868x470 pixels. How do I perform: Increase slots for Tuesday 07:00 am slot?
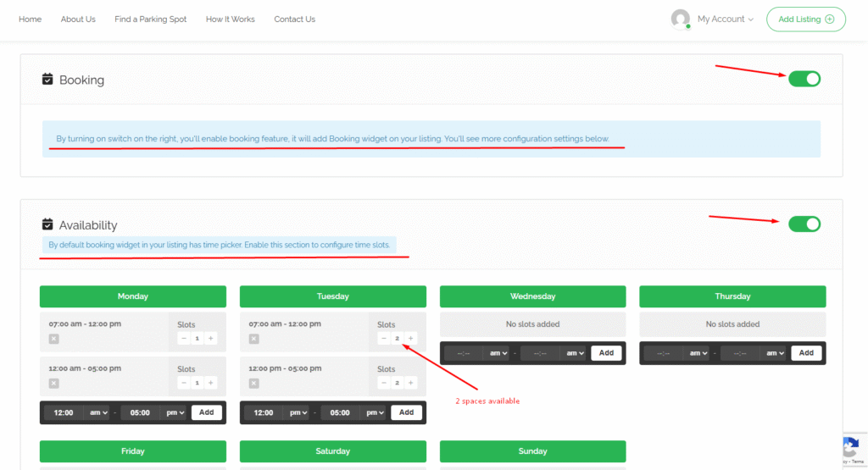(x=411, y=338)
